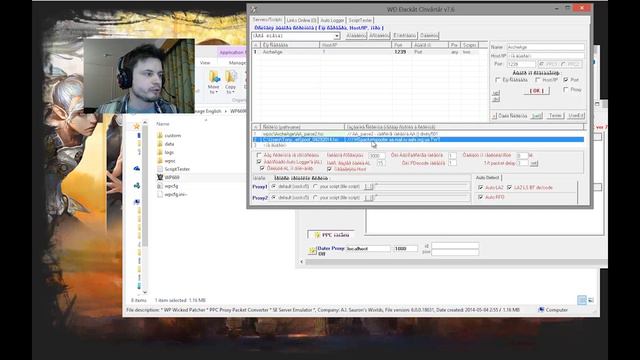Open the Auto Logger tab
Viewport: 640px width, 360px height.
[332, 20]
